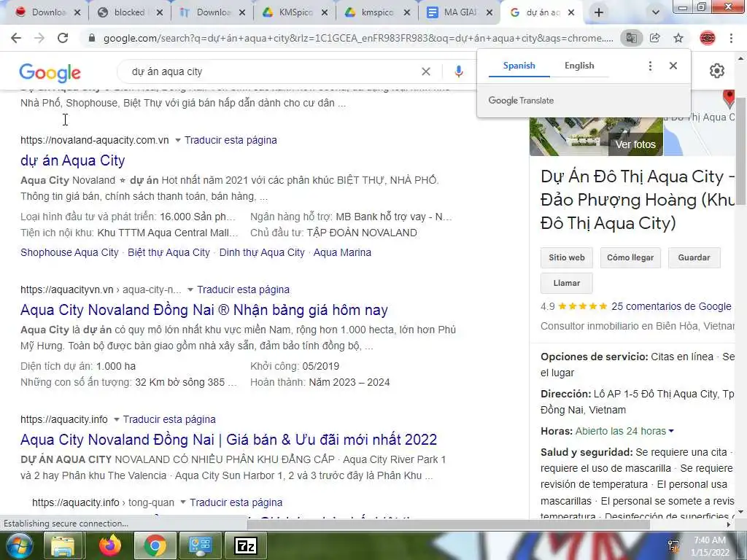This screenshot has width=747, height=560.
Task: Open the 7-Zip taskbar item
Action: point(246,545)
